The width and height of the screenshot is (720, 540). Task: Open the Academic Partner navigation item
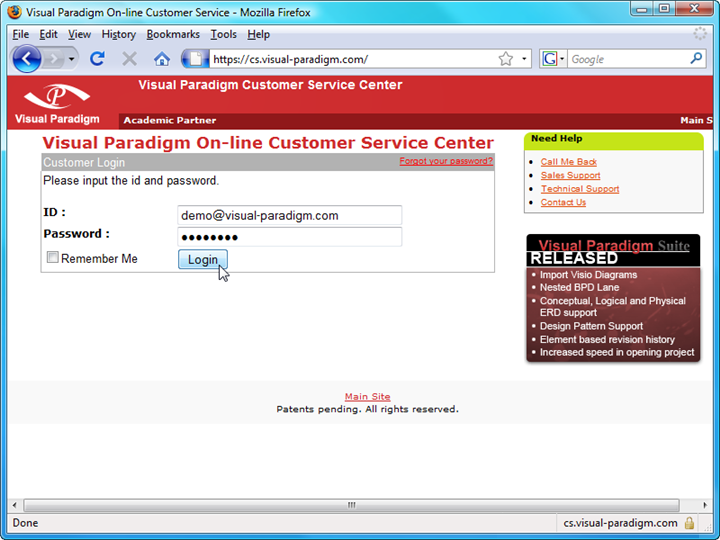tap(169, 120)
